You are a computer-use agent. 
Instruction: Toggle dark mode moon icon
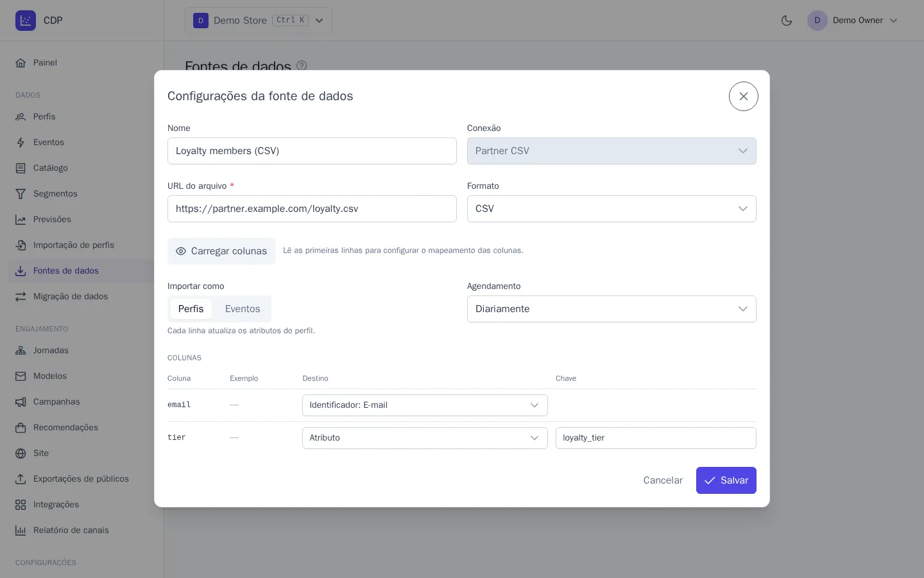787,21
